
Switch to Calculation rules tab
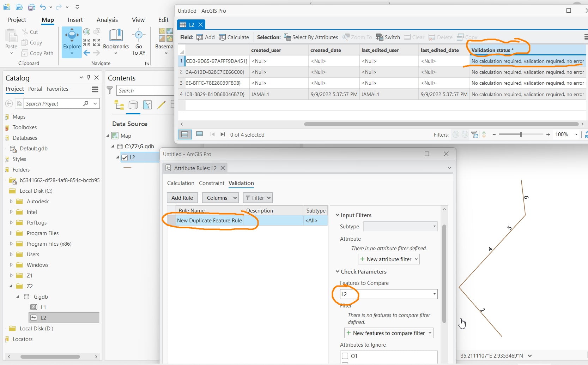point(181,183)
